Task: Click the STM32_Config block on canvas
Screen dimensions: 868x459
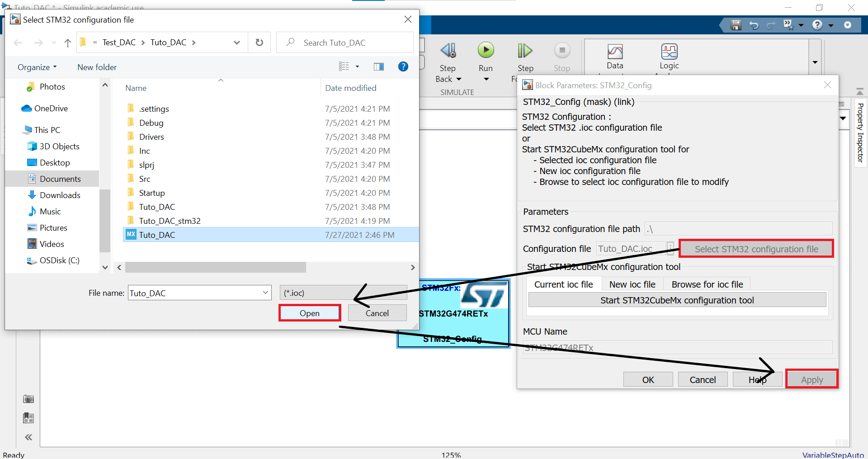Action: [x=453, y=314]
